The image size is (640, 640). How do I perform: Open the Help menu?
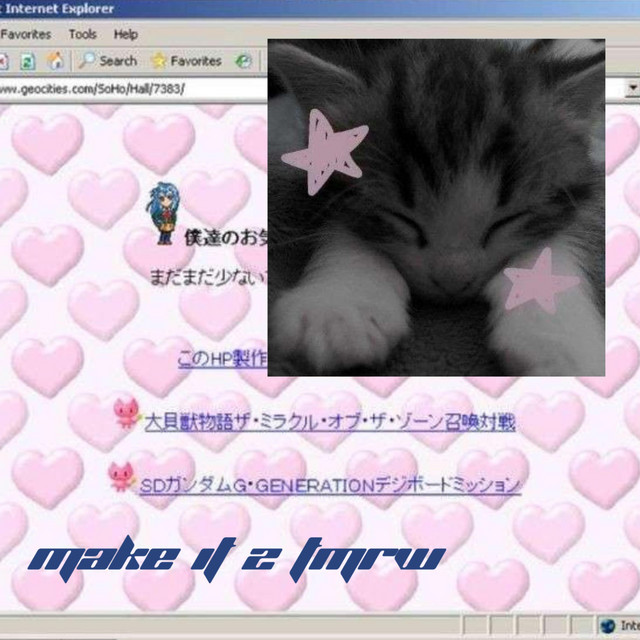(x=126, y=34)
